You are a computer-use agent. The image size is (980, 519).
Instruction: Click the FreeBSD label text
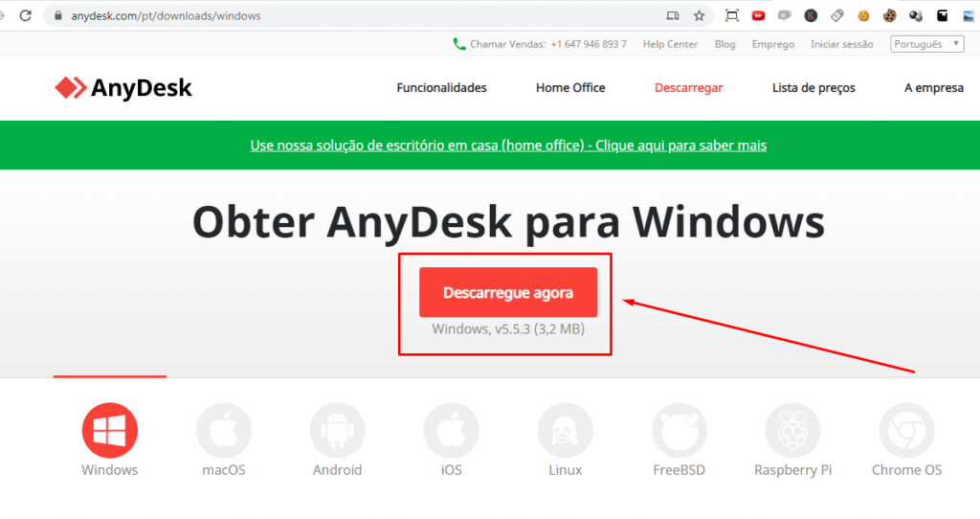[x=679, y=470]
